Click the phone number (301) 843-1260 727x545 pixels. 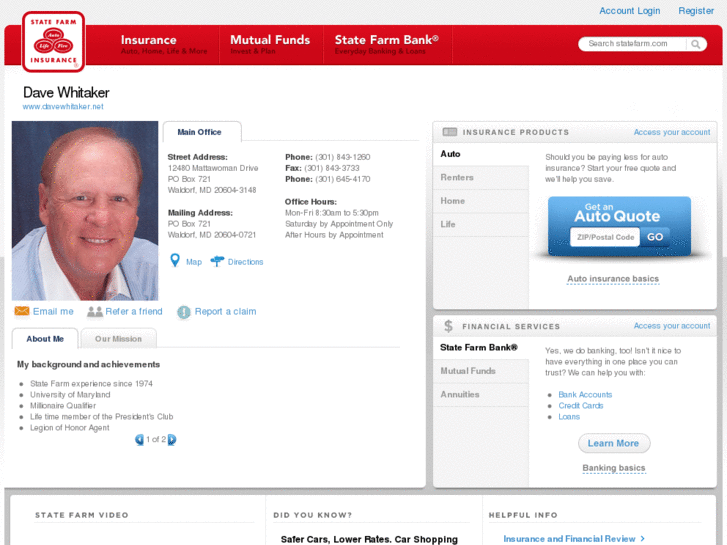[343, 157]
